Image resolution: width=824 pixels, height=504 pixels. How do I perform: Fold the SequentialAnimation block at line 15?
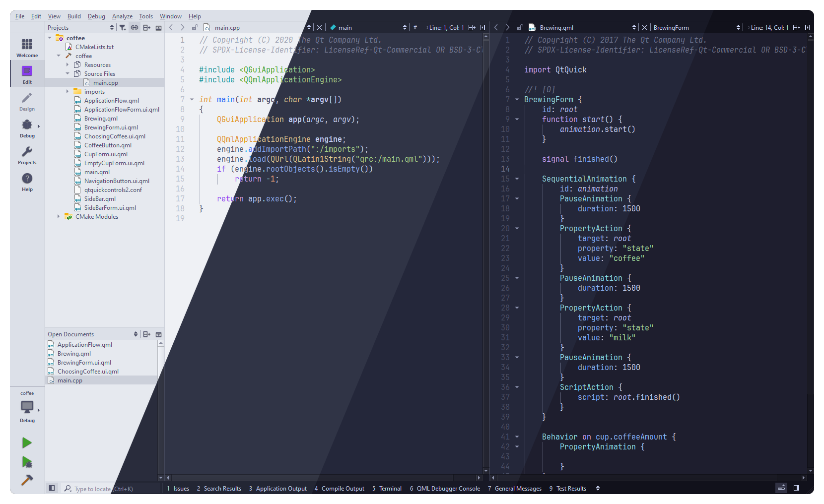517,179
